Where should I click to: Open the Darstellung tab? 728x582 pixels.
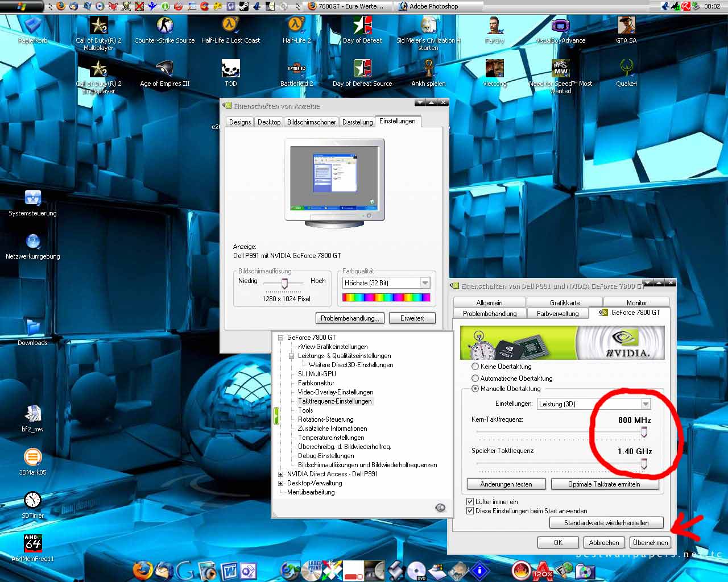pos(357,122)
